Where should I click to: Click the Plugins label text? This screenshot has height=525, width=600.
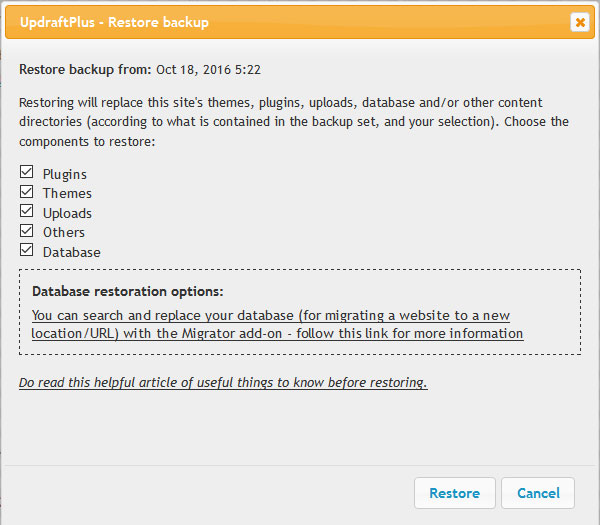pyautogui.click(x=64, y=174)
